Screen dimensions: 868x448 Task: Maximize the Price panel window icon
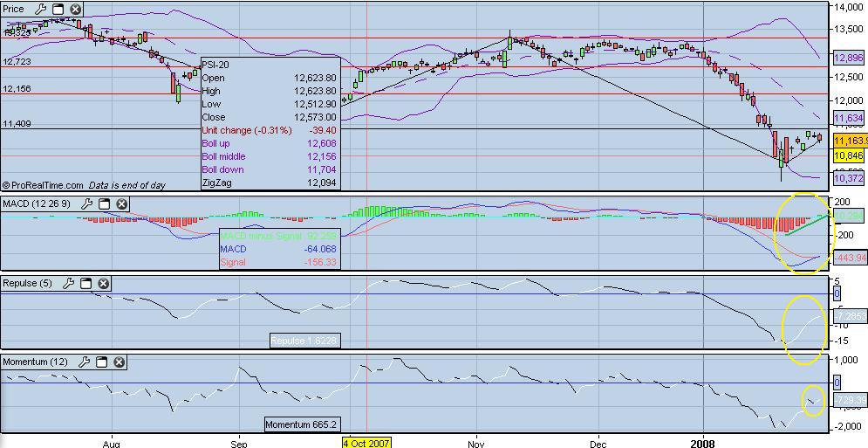coord(58,9)
